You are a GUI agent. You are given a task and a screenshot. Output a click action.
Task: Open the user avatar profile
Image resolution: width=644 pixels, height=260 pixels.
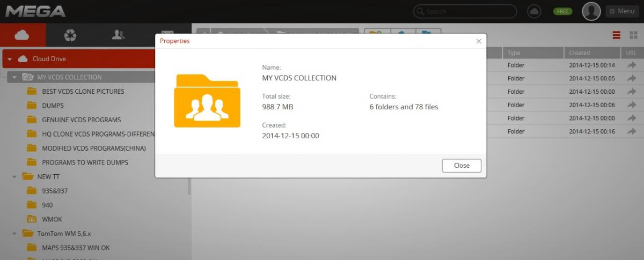click(591, 11)
